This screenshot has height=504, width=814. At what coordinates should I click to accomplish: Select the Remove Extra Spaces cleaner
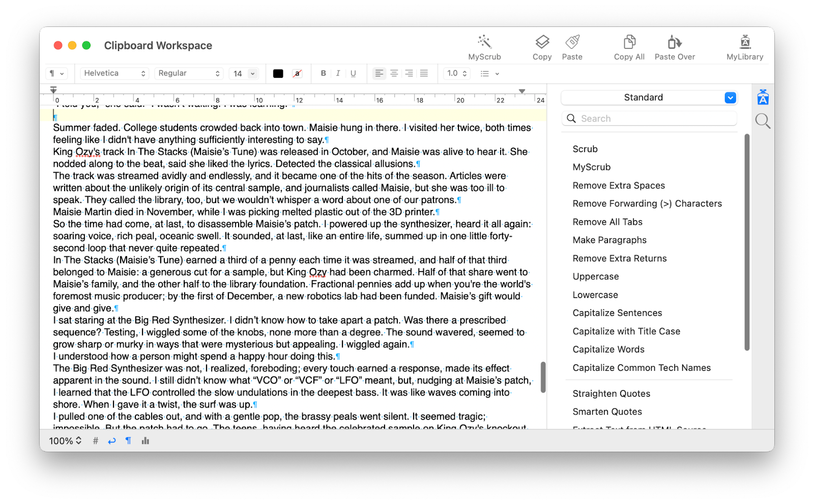pos(619,185)
